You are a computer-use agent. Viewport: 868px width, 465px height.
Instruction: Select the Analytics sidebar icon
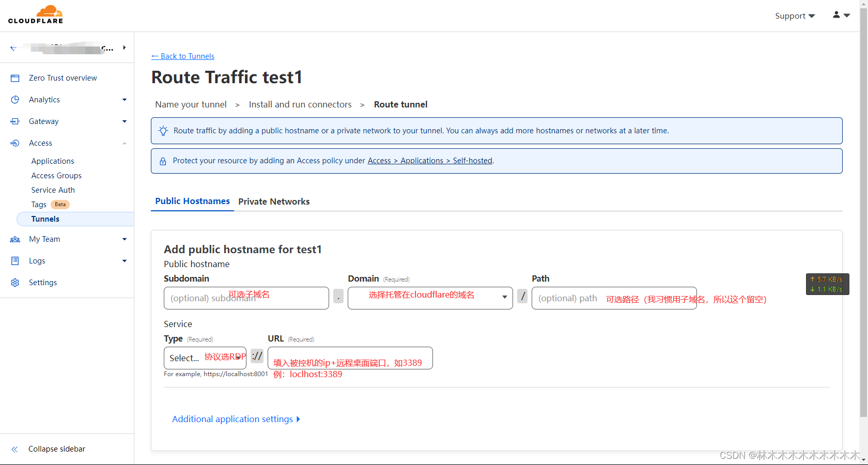pos(15,99)
